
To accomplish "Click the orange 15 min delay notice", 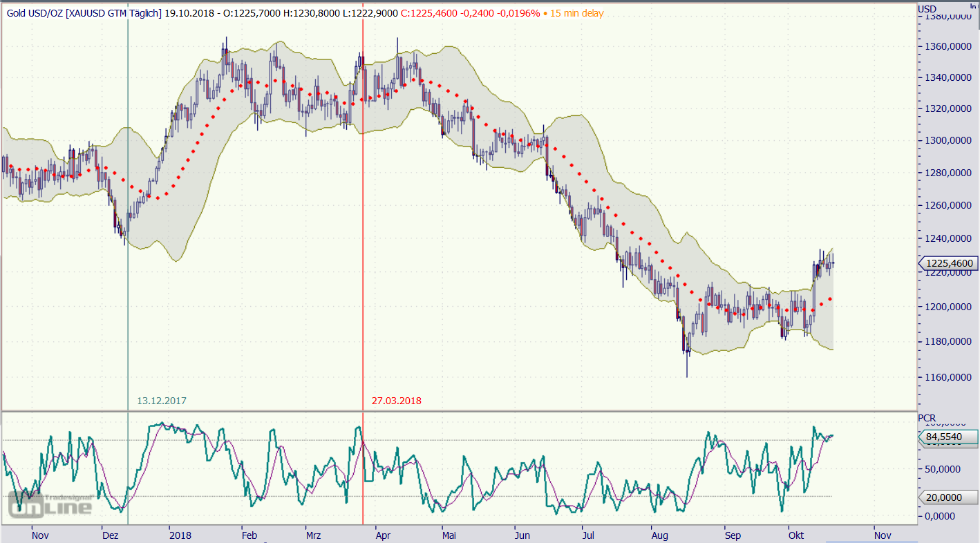I will (576, 13).
